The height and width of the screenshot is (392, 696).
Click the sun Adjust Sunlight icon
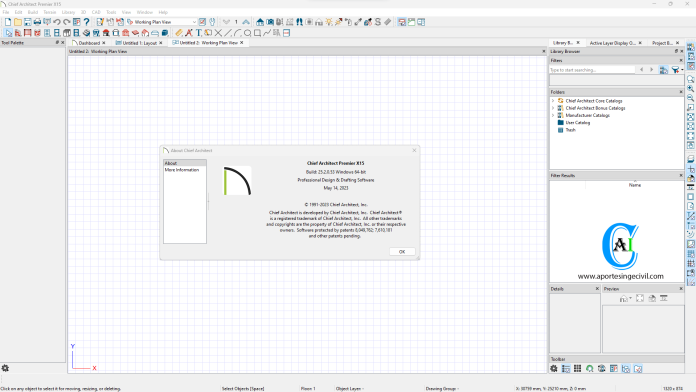point(329,22)
